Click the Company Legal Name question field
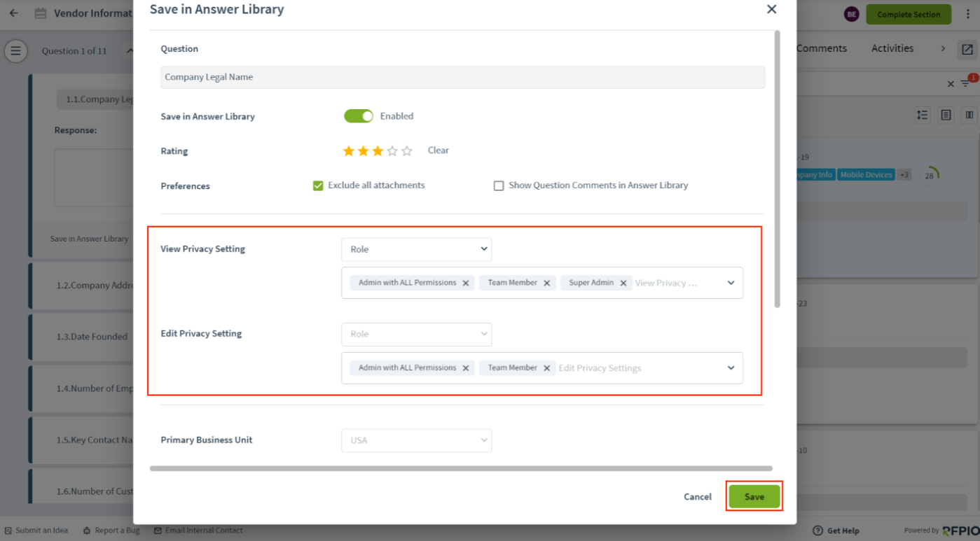Screen dimensions: 980x541 click(462, 77)
